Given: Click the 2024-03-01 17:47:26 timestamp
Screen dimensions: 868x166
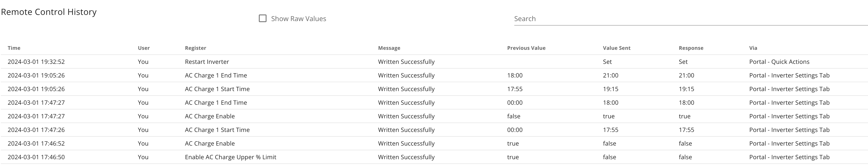Looking at the screenshot, I should click(36, 130).
